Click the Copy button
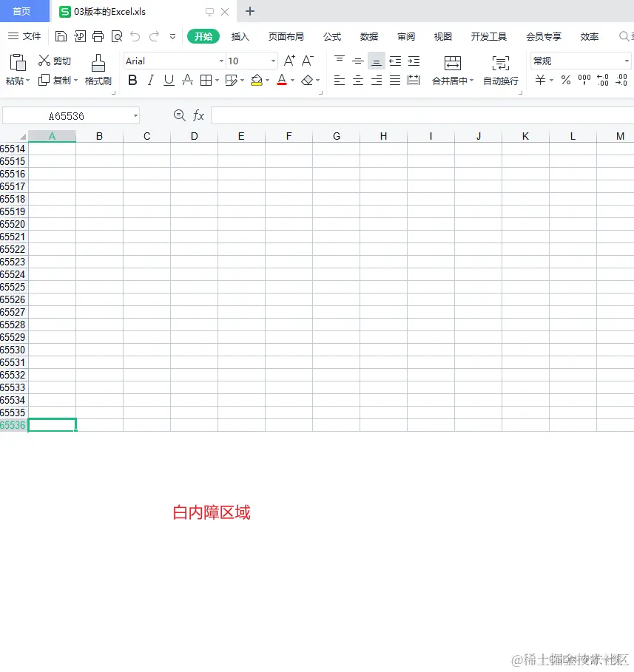The width and height of the screenshot is (634, 672). click(x=55, y=80)
